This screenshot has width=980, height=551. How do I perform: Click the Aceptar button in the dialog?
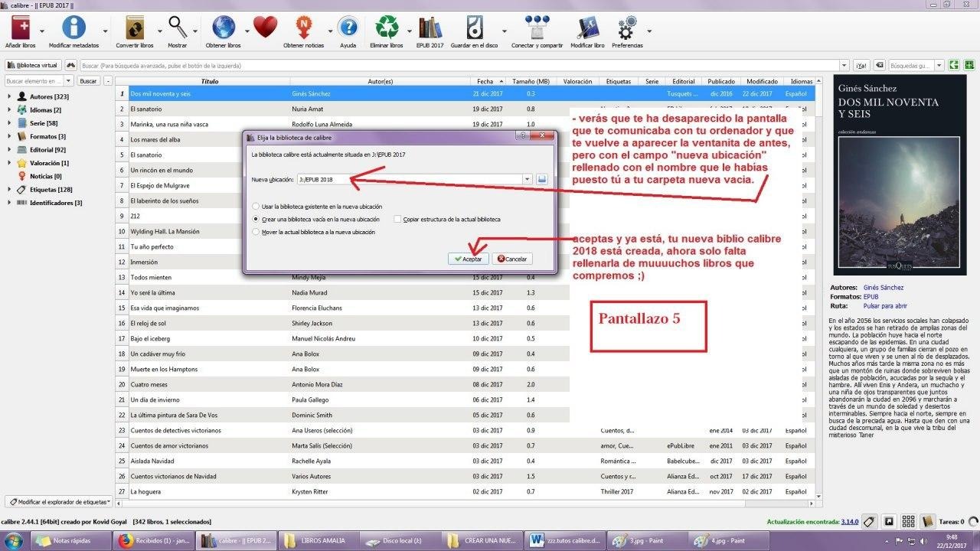468,259
